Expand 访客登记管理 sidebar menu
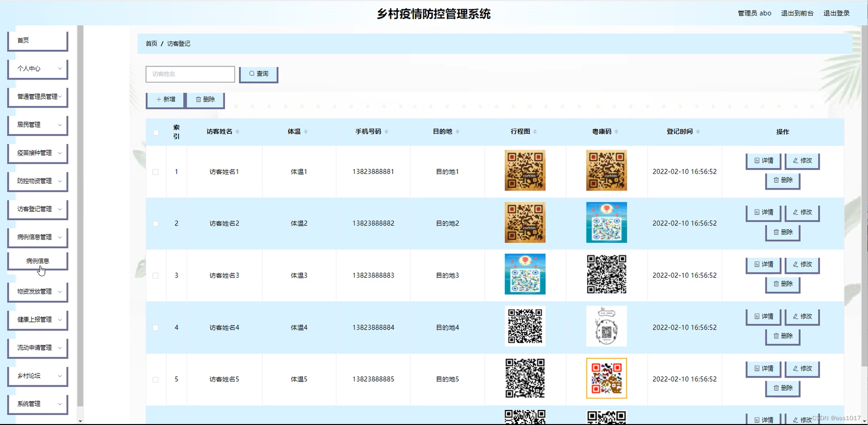Viewport: 868px width, 425px height. [x=37, y=209]
